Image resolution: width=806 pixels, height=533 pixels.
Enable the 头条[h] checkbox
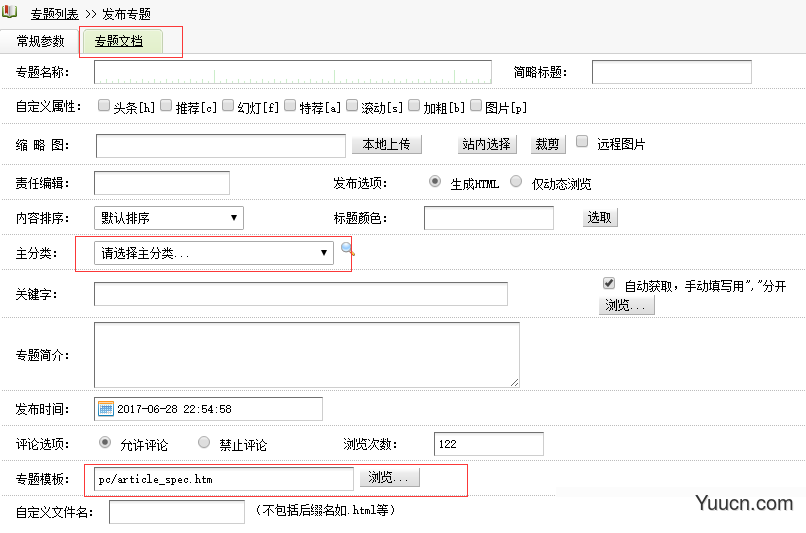click(104, 105)
